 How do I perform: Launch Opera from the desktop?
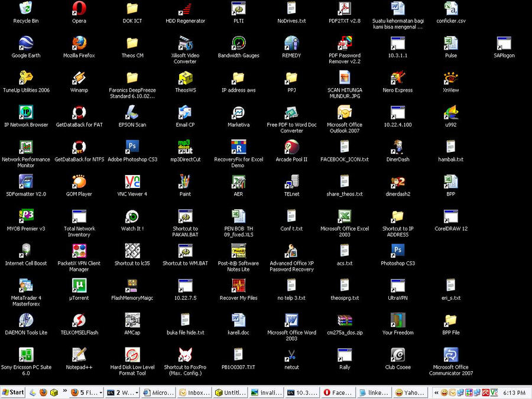click(x=79, y=8)
